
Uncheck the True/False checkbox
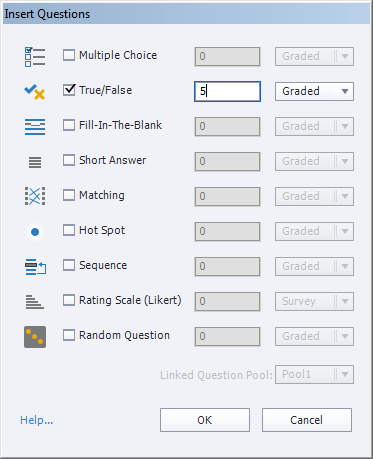[x=69, y=90]
